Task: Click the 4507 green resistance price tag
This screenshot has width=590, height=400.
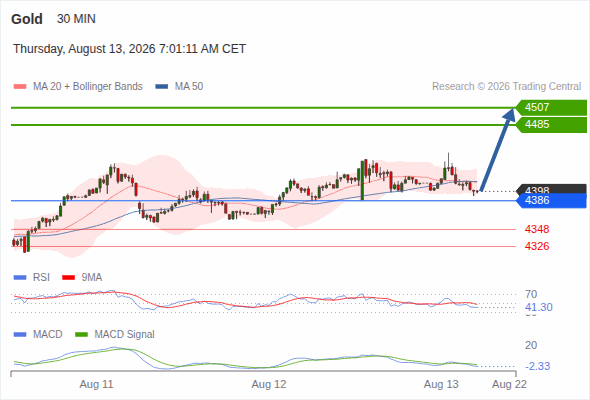Action: coord(551,108)
